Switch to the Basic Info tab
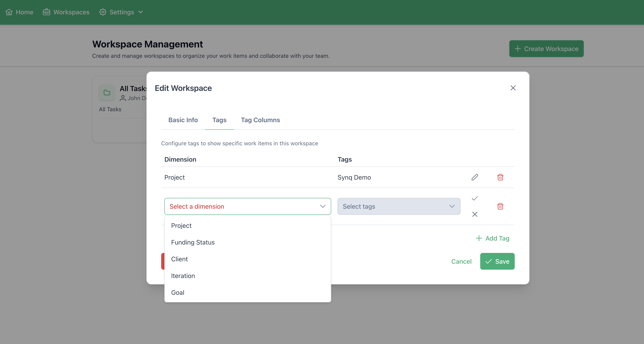 [183, 120]
